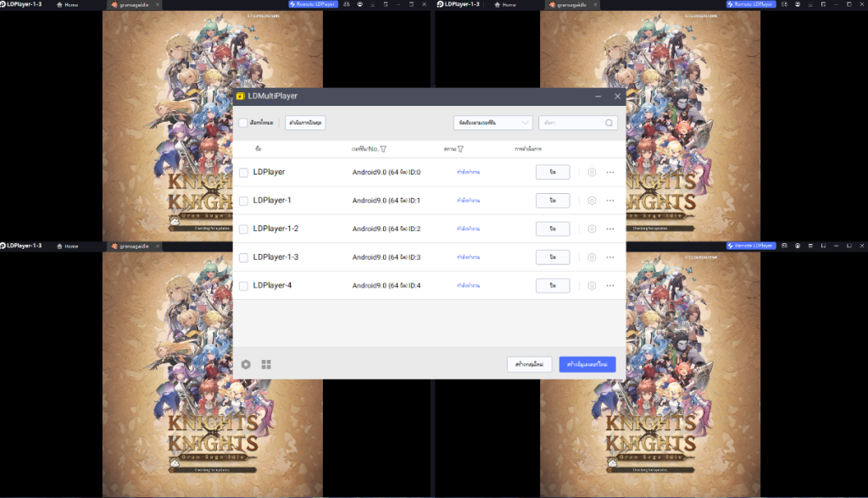Tick the checkbox for LDPlayer-1-3 row
Screen dimensions: 868x498
tap(243, 257)
